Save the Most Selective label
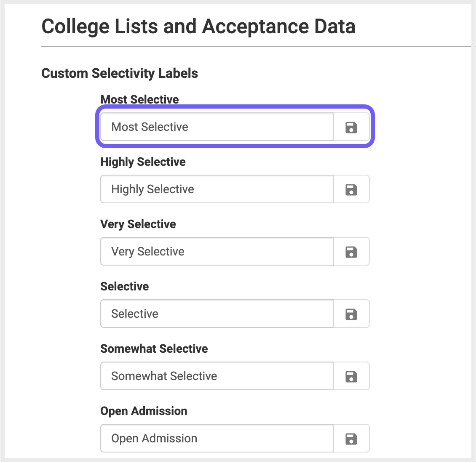Viewport: 476px width, 463px height. [351, 127]
